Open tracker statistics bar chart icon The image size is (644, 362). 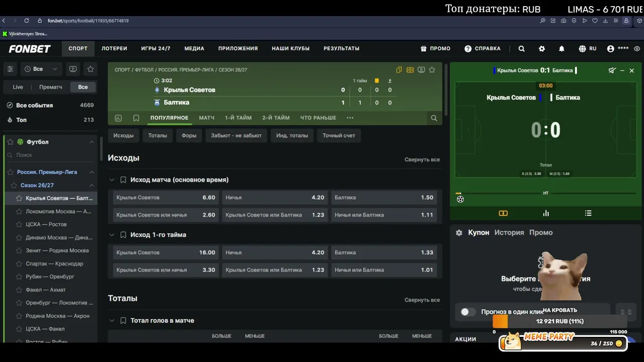coord(546,213)
